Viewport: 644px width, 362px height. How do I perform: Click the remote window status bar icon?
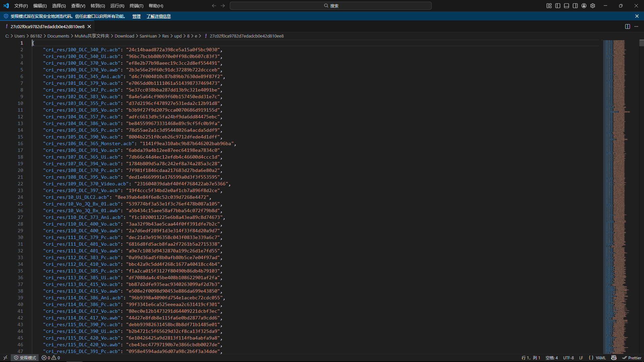(5, 358)
